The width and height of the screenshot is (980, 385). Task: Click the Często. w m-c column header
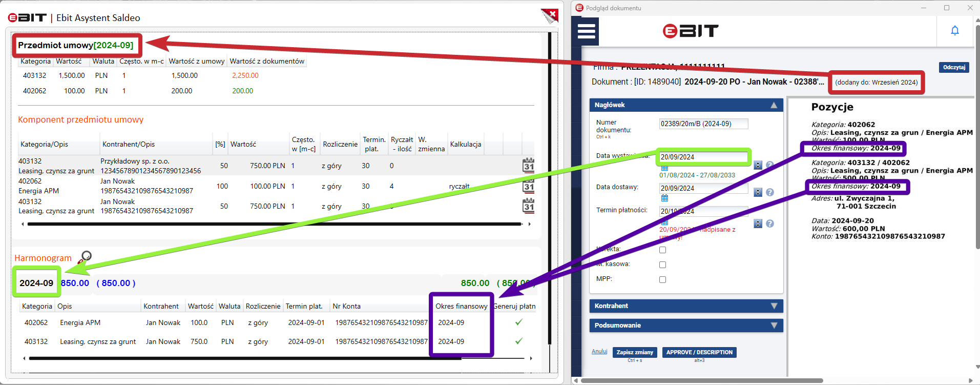click(x=141, y=61)
